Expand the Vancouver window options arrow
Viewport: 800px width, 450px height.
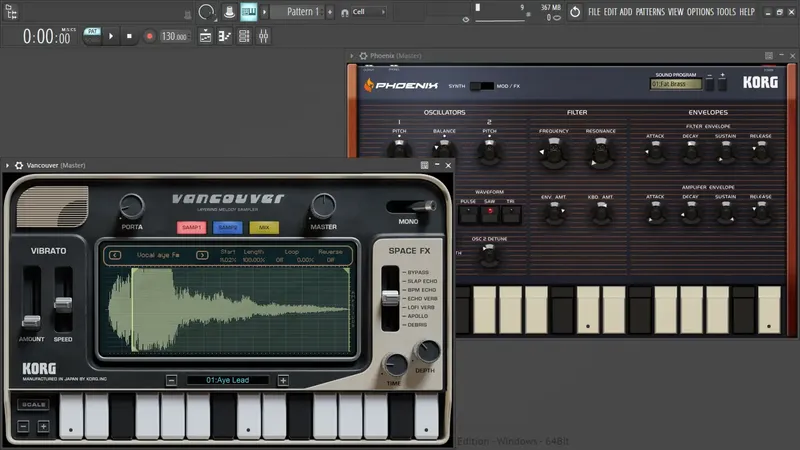pyautogui.click(x=7, y=165)
